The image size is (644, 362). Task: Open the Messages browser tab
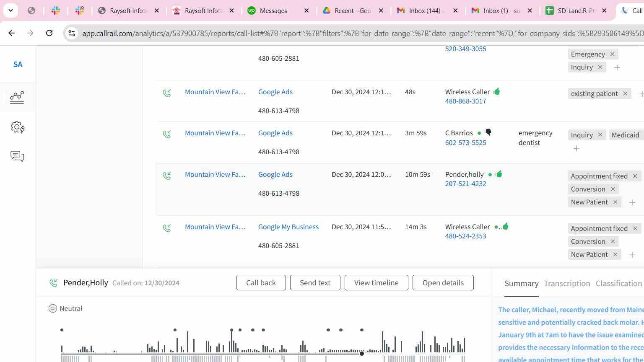tap(273, 11)
